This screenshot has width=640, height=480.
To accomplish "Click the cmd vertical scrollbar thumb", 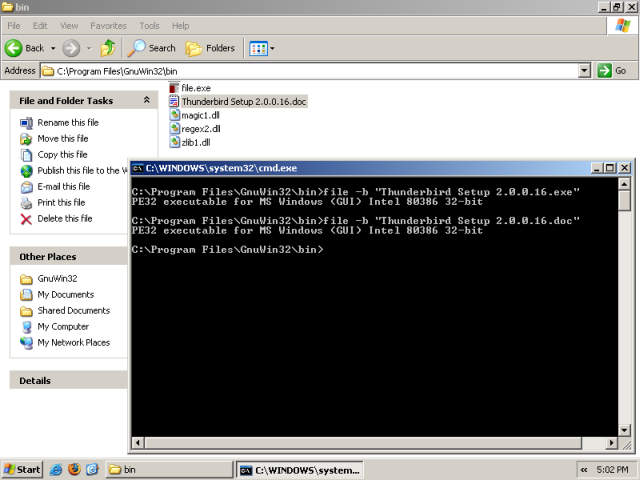I will point(624,200).
